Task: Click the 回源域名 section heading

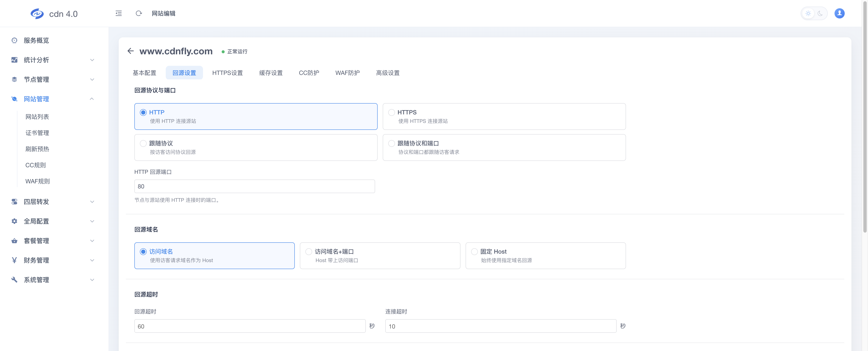Action: 146,230
